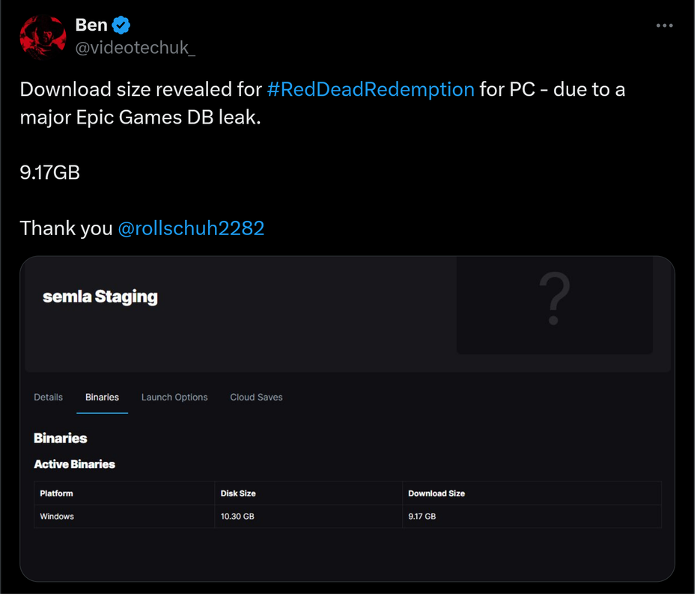Click Ben's profile avatar picture
The image size is (700, 599).
coord(43,37)
